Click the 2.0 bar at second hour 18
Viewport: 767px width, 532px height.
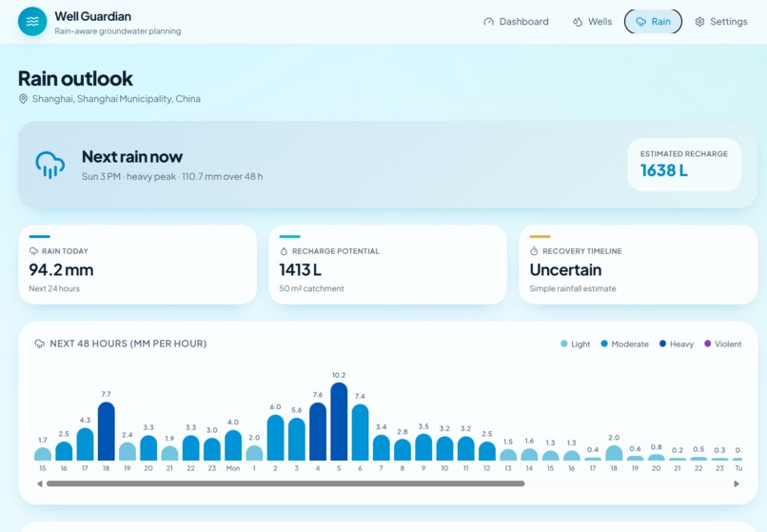pyautogui.click(x=614, y=453)
